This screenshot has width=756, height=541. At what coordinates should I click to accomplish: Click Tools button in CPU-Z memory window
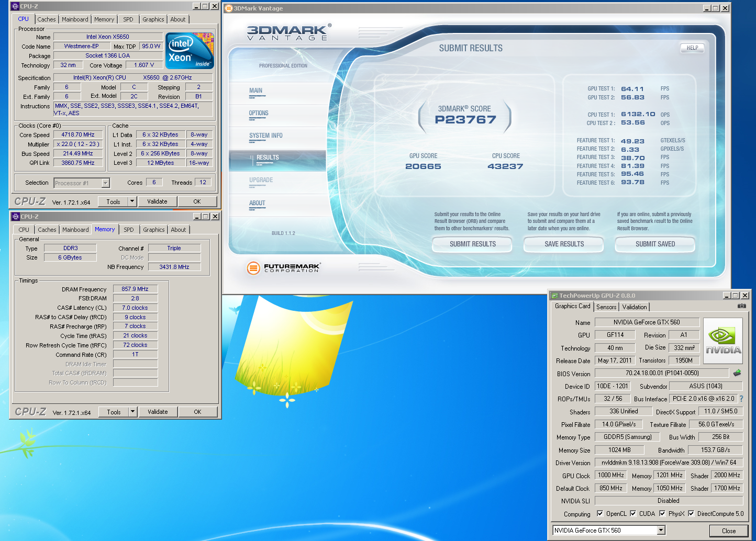click(114, 412)
